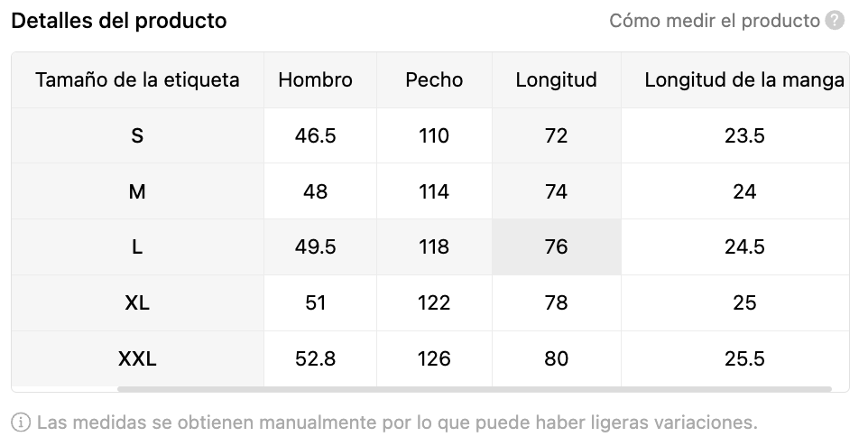The height and width of the screenshot is (446, 868).
Task: Click the table's horizontal scrollbar
Action: [x=474, y=389]
